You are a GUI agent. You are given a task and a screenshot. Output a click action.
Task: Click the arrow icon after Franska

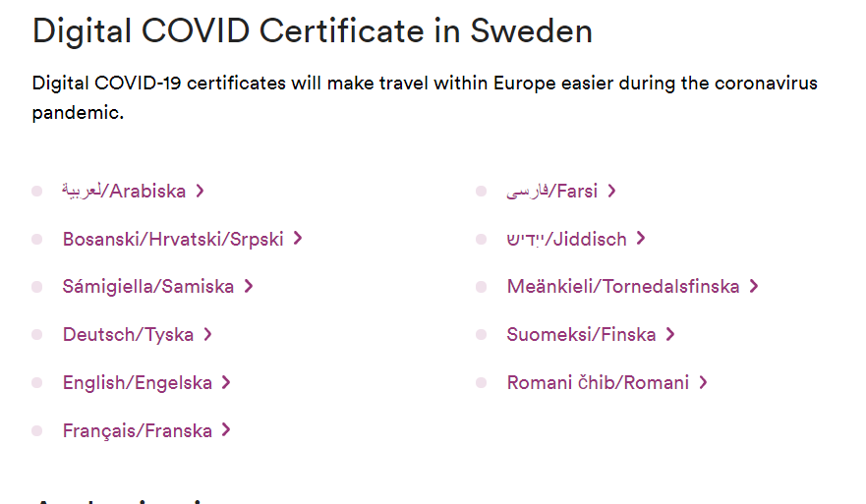(226, 431)
